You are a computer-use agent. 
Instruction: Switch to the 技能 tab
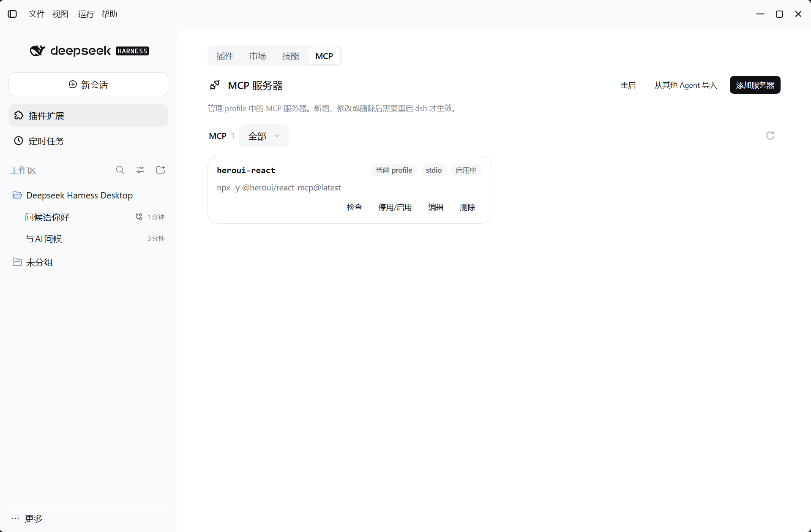click(290, 56)
